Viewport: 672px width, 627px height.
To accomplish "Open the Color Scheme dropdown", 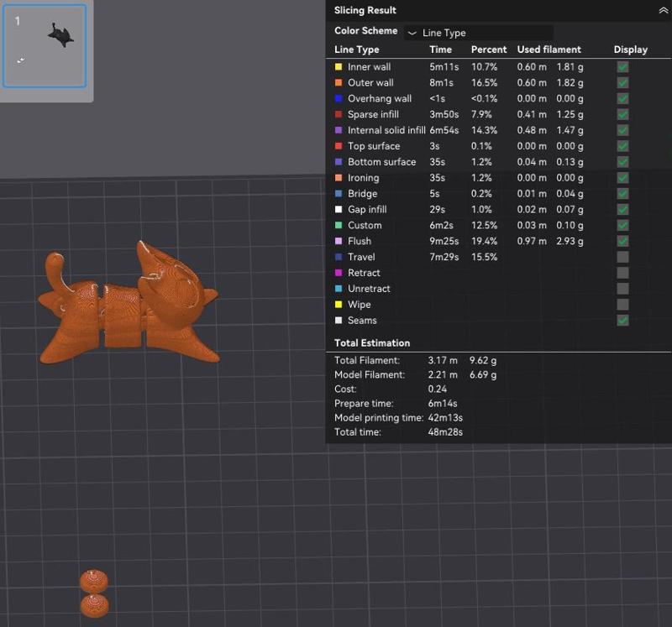I will tap(479, 33).
